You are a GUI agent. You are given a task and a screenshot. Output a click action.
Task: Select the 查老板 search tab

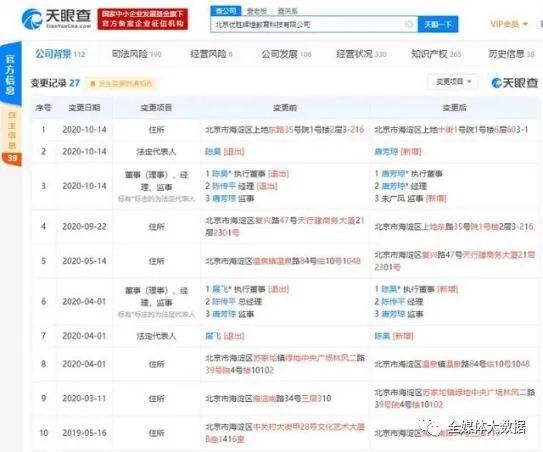click(x=257, y=11)
